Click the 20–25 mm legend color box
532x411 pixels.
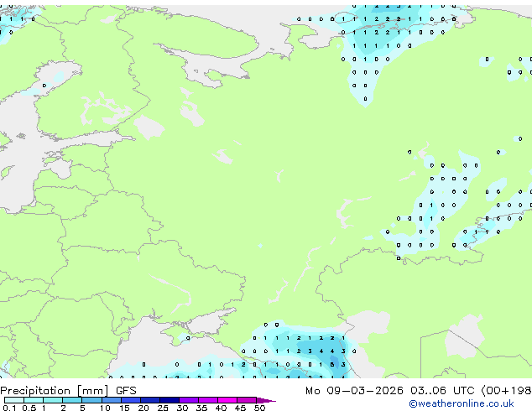(150, 400)
